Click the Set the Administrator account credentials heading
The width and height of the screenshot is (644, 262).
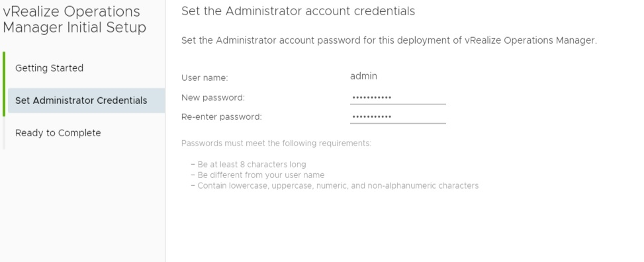tap(299, 11)
